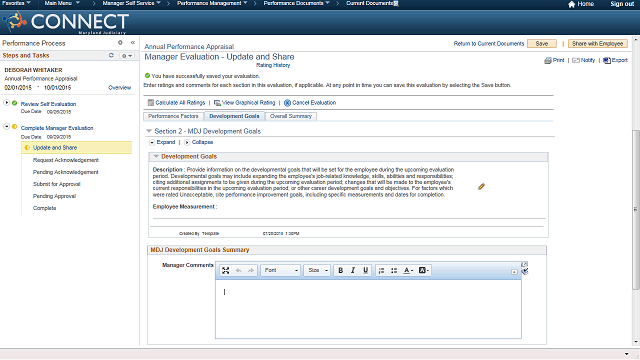Image resolution: width=640 pixels, height=360 pixels.
Task: Open View Graphical Rating
Action: 248,102
